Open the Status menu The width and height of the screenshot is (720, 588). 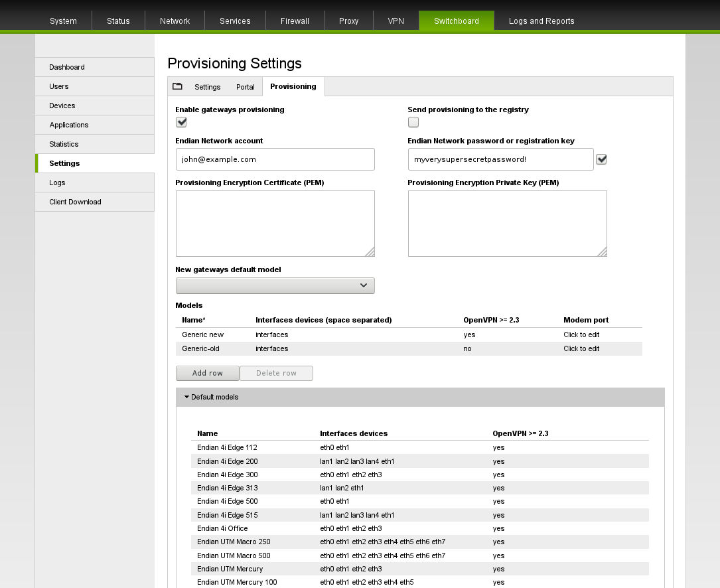click(x=118, y=21)
